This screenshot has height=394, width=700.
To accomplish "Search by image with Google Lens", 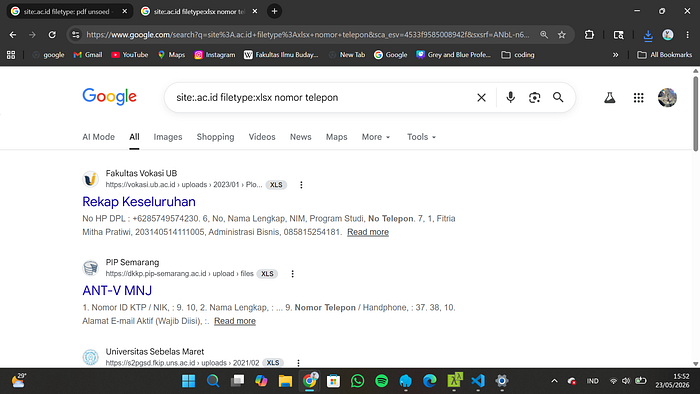I will click(x=534, y=97).
